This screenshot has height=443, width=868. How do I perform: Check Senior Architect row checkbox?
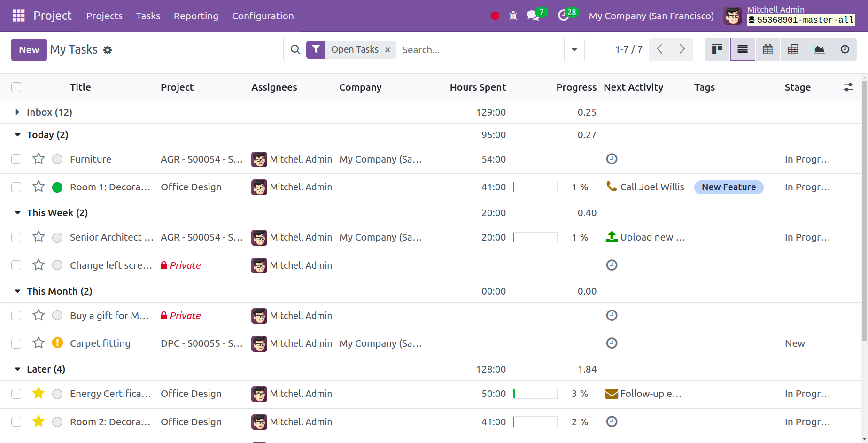coord(16,237)
